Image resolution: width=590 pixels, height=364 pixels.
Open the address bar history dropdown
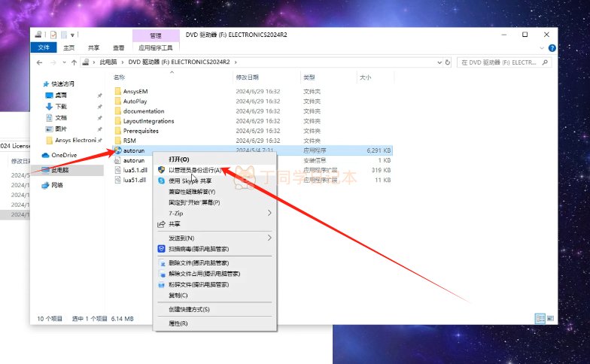(x=439, y=62)
